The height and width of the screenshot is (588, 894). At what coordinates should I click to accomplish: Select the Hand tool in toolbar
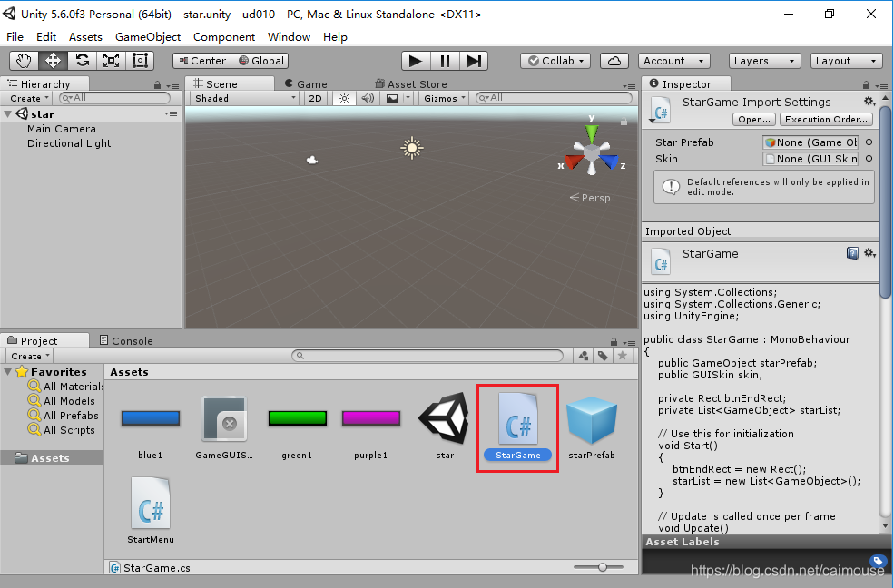[x=24, y=61]
